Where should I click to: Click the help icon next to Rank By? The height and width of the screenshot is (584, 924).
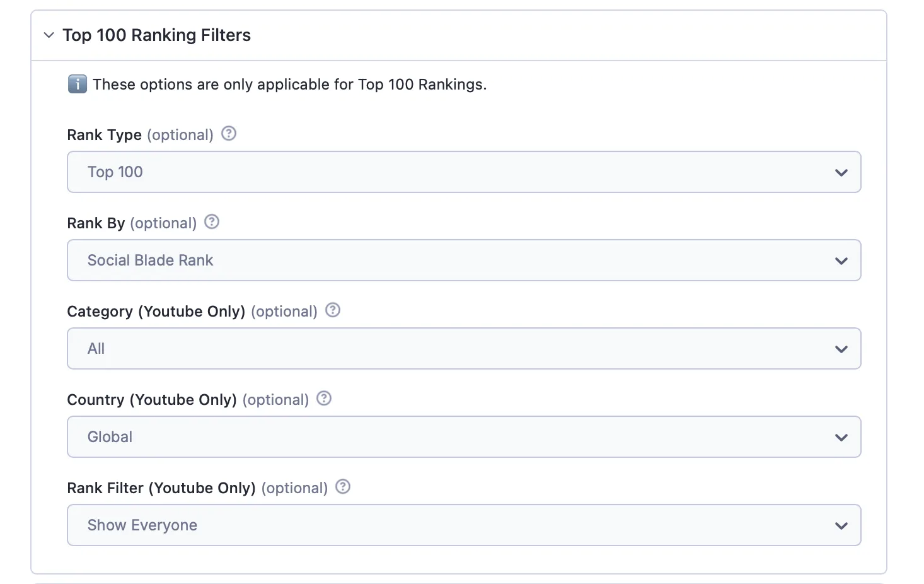coord(212,222)
